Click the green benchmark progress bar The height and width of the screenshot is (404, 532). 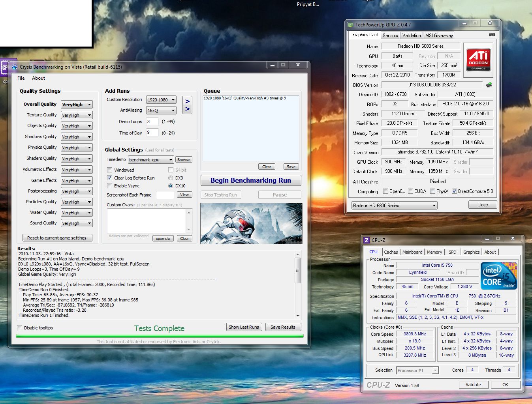(x=160, y=336)
